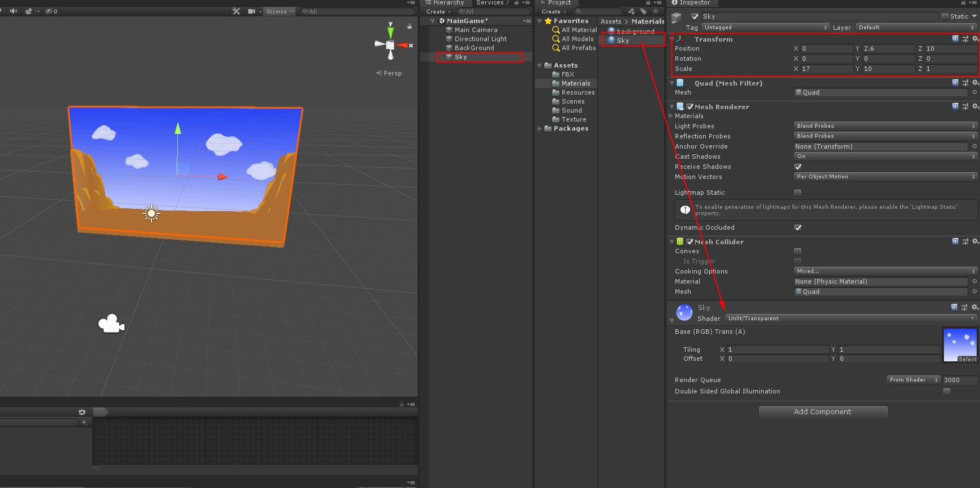Click the favorites star icon in Project toolbar
The image size is (980, 488).
[655, 11]
